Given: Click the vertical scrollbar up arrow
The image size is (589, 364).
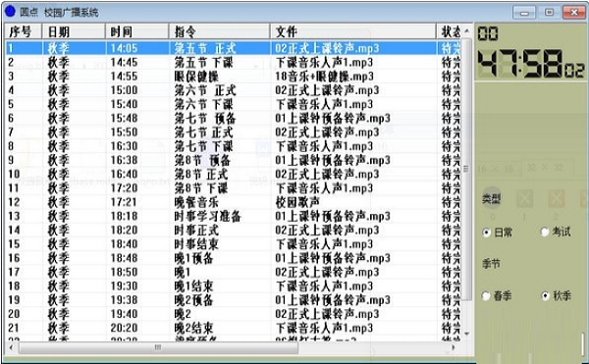Looking at the screenshot, I should pyautogui.click(x=466, y=30).
